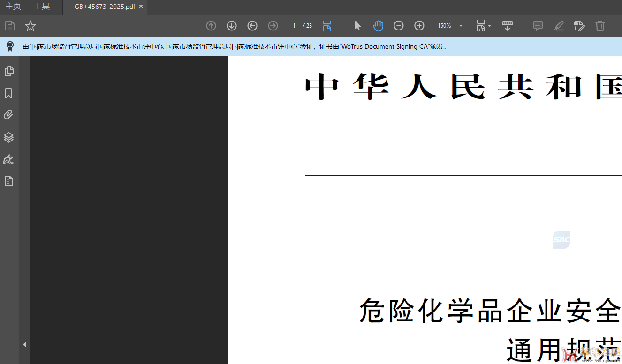Click the zoom in plus icon
622x364 pixels.
tap(419, 26)
